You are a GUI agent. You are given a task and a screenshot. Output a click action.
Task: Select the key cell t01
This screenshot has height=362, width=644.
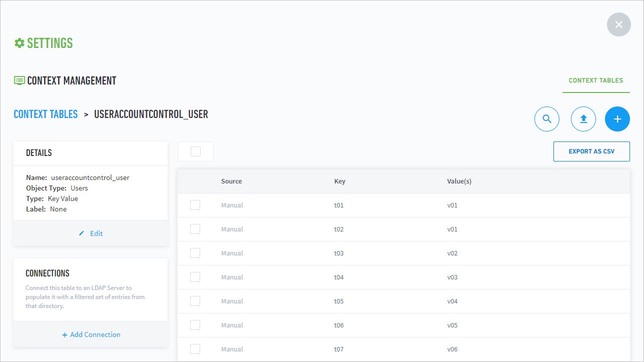(339, 205)
